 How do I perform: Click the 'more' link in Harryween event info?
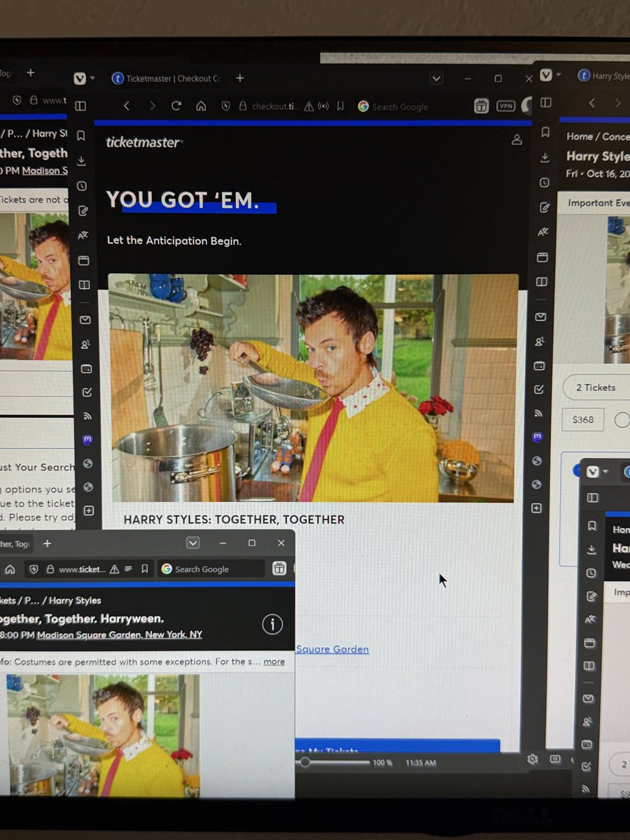coord(274,661)
